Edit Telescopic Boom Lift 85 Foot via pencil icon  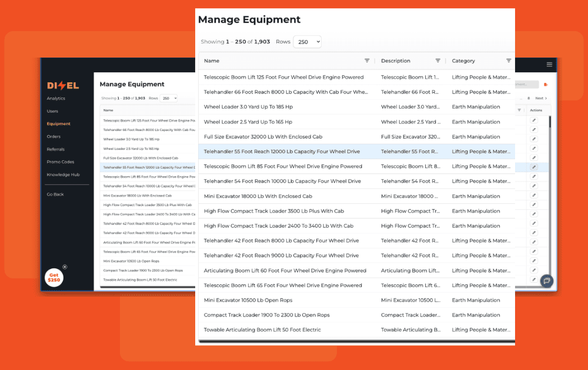pyautogui.click(x=534, y=176)
